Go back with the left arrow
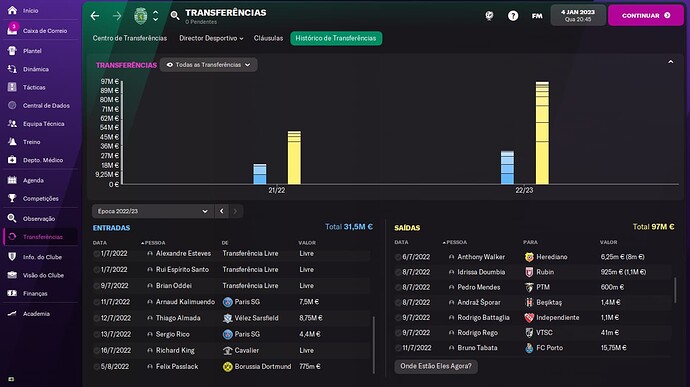690x387 pixels. click(x=95, y=16)
